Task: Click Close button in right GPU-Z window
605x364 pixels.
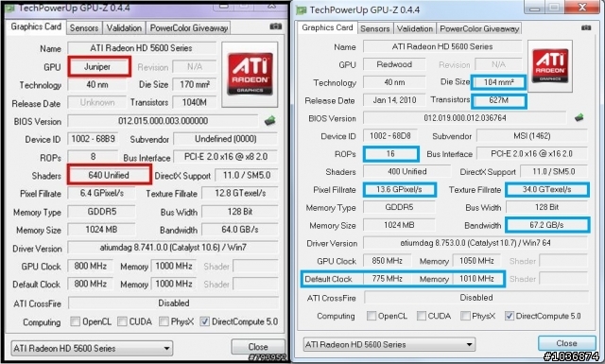Action: point(566,343)
